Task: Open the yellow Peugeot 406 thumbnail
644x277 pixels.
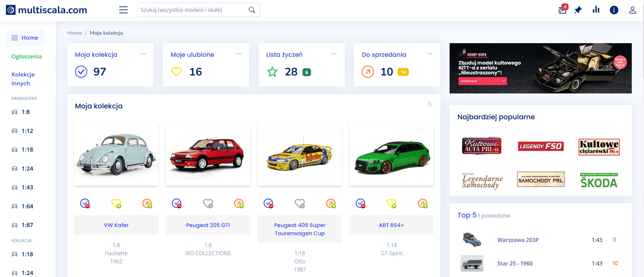Action: [300, 154]
